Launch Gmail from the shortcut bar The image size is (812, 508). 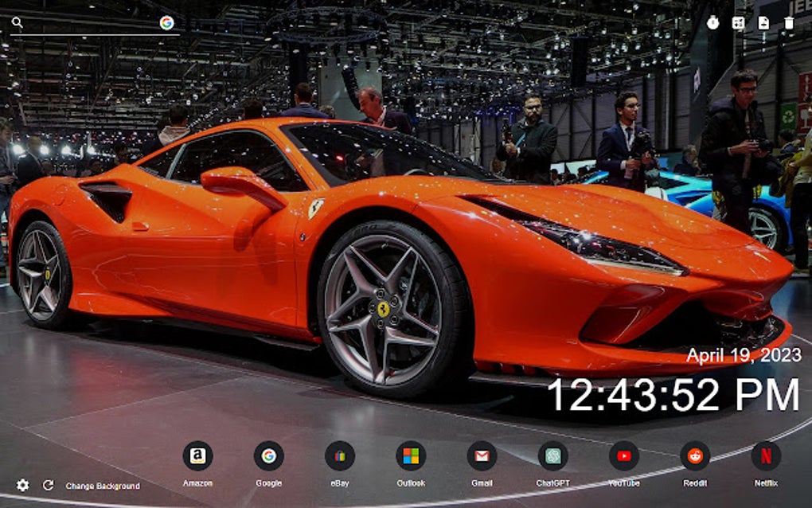coord(482,457)
